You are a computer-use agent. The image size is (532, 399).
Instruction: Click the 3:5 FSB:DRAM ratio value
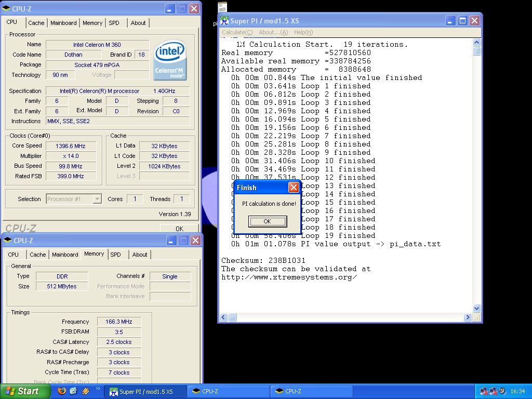(x=119, y=332)
